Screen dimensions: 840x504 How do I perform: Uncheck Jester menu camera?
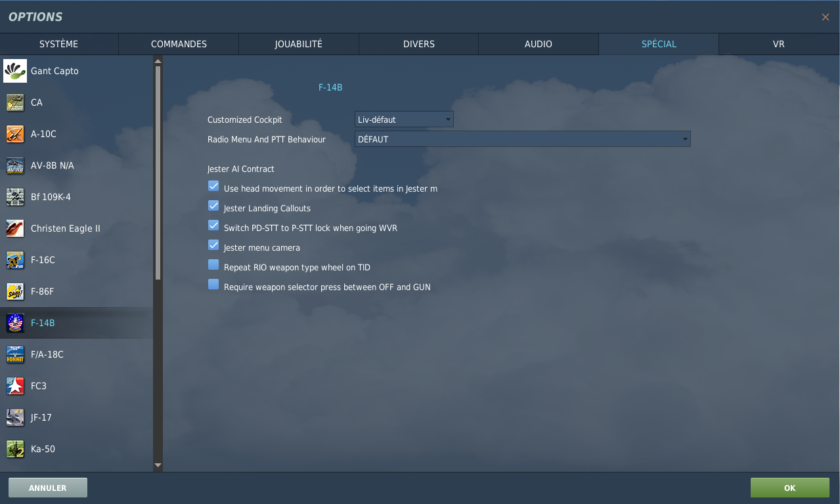pos(213,245)
